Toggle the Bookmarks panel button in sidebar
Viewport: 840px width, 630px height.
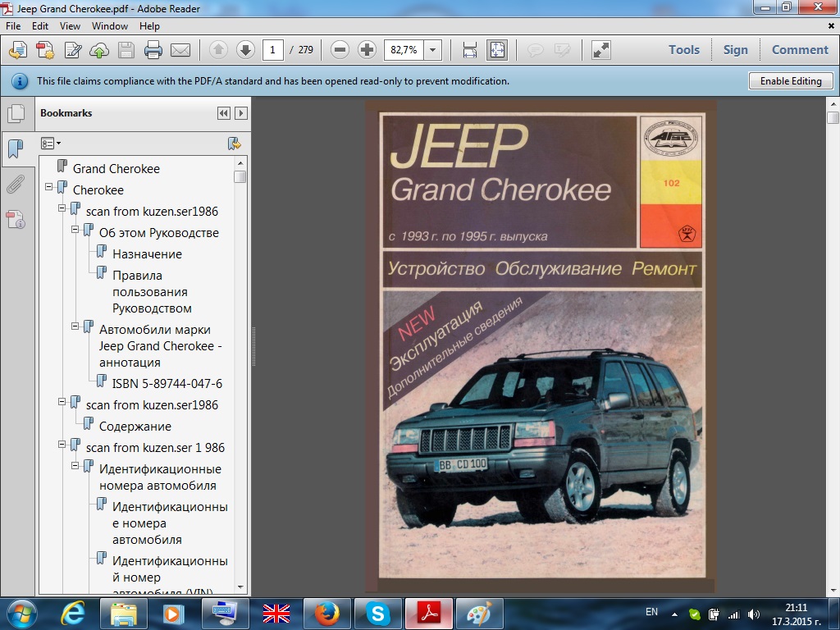point(15,148)
